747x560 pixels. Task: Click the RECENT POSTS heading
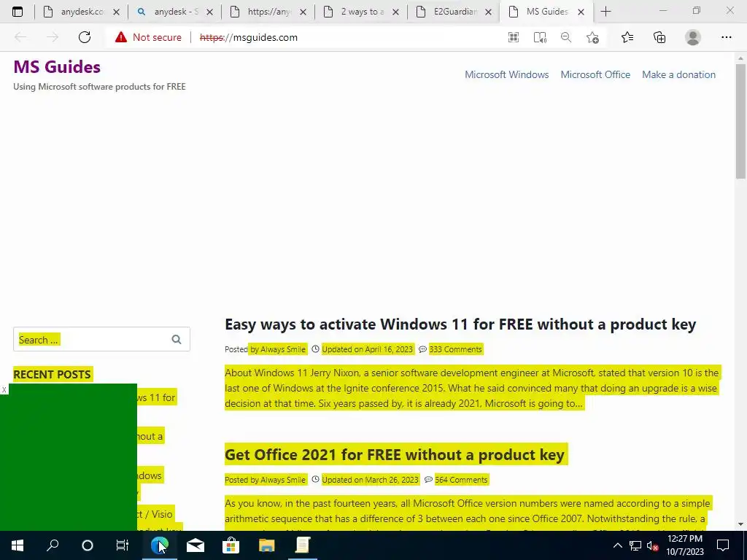(52, 375)
